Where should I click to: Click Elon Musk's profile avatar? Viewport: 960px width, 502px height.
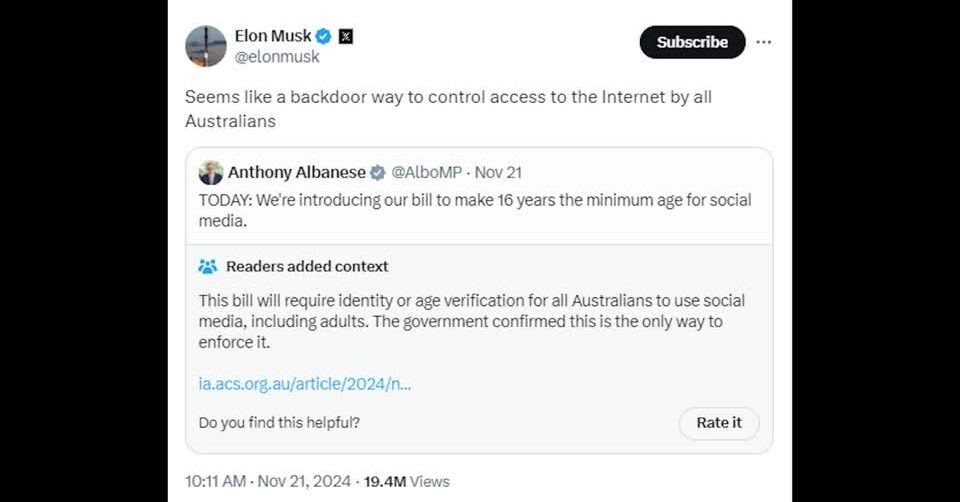click(x=206, y=46)
